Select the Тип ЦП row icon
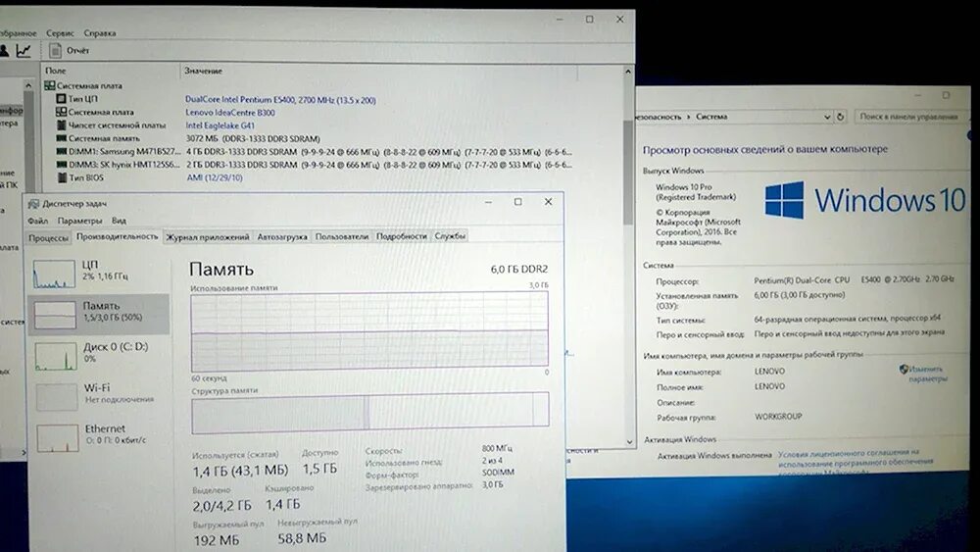 pyautogui.click(x=61, y=99)
